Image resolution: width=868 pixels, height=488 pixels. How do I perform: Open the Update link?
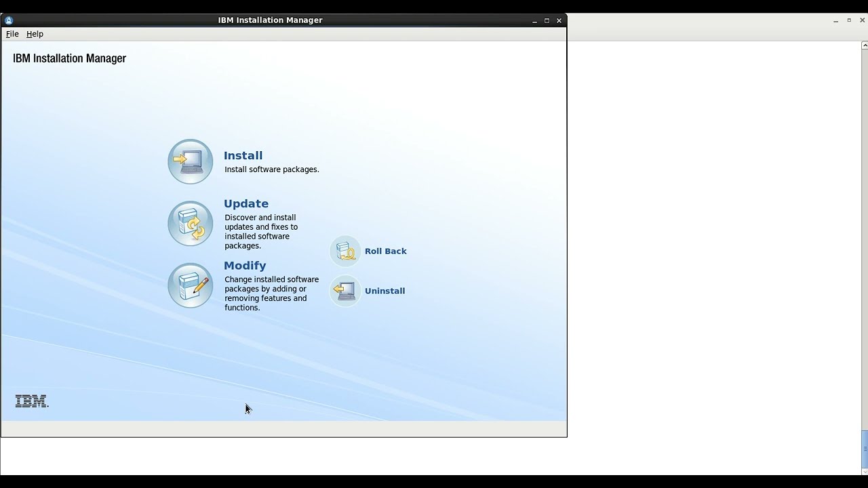click(x=246, y=203)
